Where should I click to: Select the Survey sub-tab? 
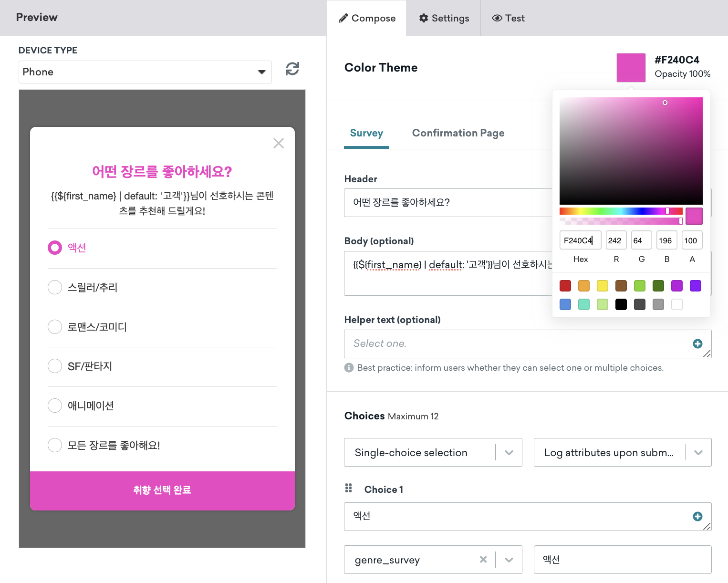pos(366,133)
